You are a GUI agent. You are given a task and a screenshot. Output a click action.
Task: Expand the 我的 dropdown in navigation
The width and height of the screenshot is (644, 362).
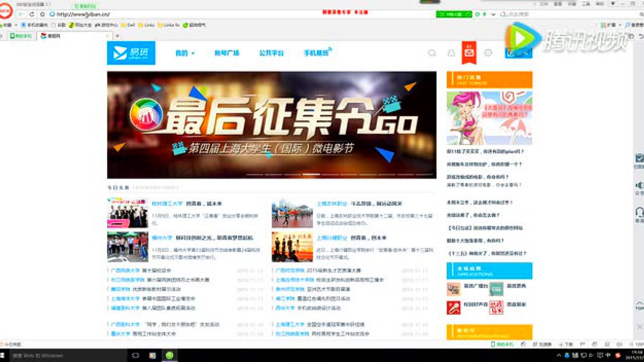(x=185, y=53)
